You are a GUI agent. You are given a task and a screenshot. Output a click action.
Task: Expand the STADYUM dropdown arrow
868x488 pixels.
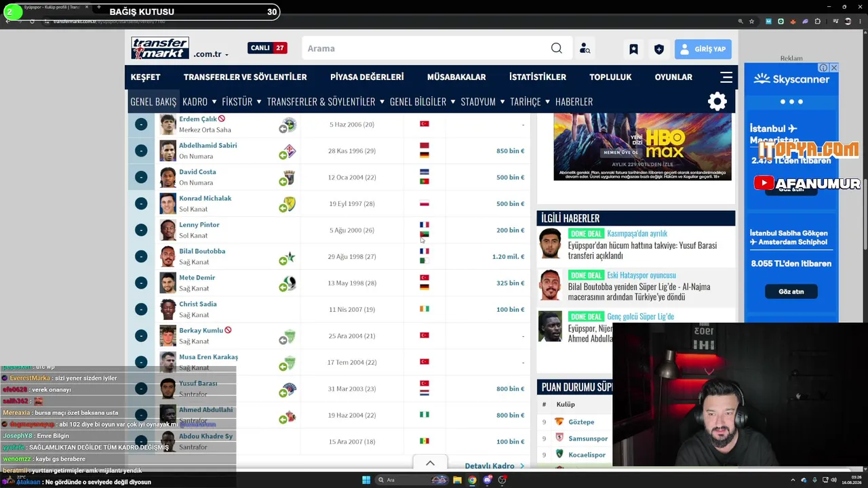point(502,102)
